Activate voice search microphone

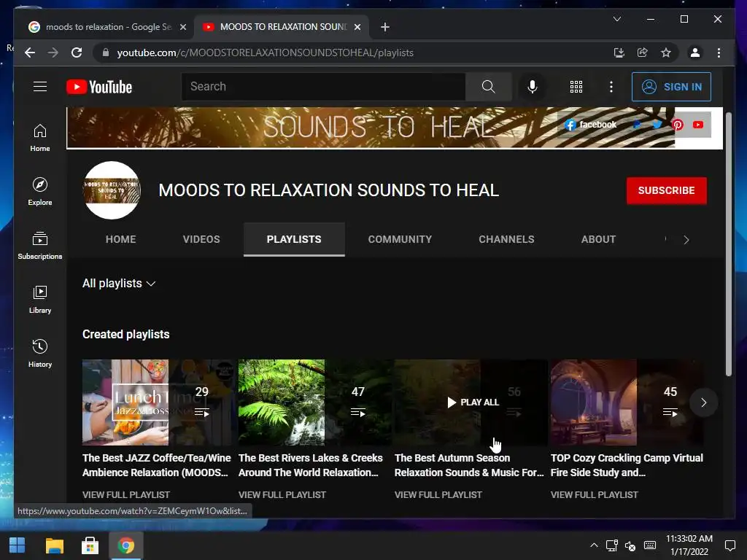(532, 87)
